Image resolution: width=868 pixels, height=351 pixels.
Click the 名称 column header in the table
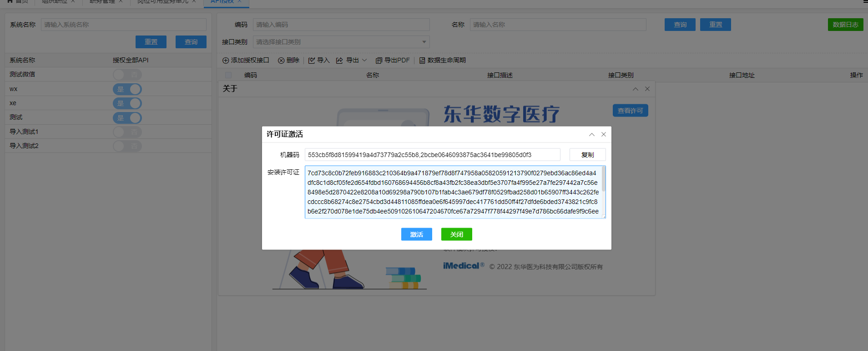pyautogui.click(x=373, y=75)
